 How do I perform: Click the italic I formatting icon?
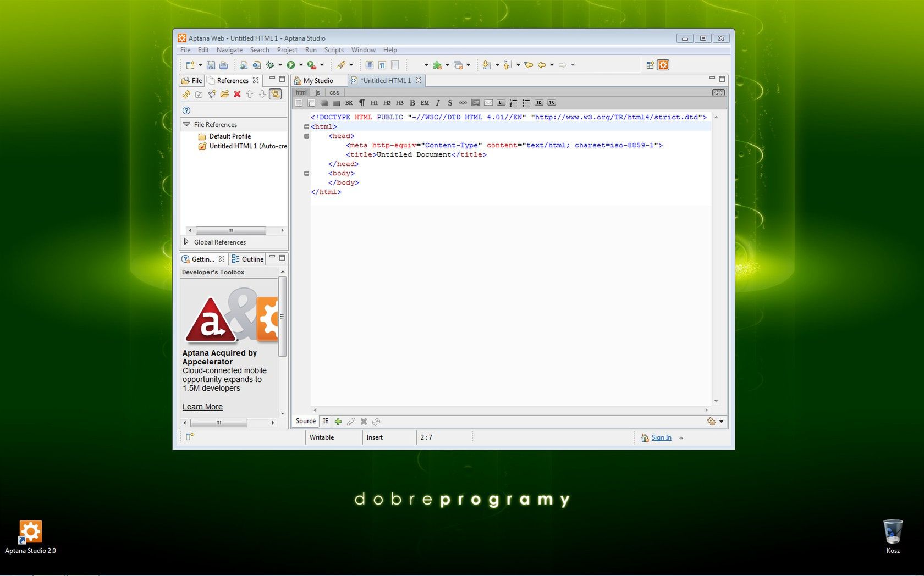click(438, 103)
